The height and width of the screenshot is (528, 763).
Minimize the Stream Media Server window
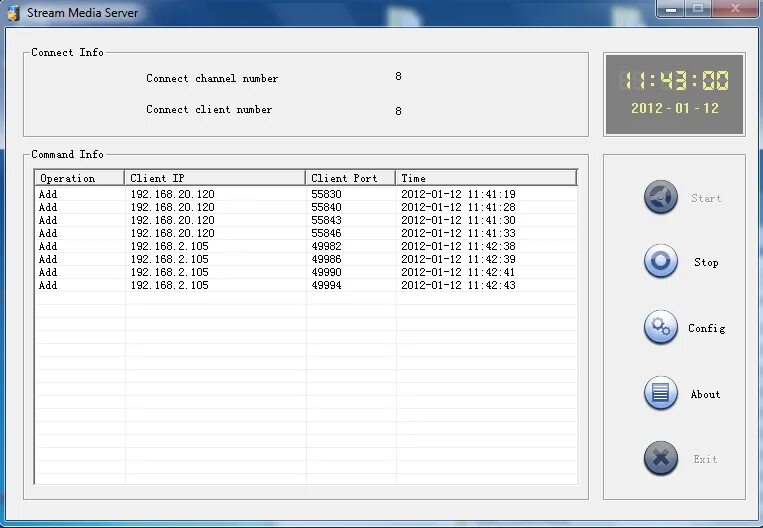tap(671, 9)
